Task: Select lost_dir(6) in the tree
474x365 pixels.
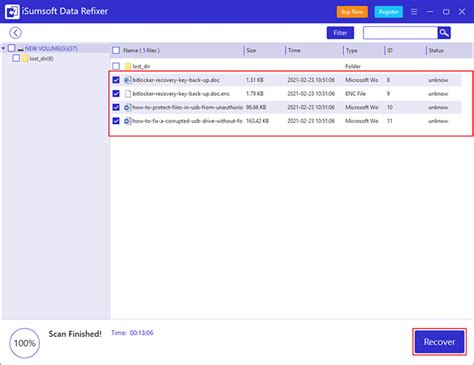Action: [x=41, y=59]
